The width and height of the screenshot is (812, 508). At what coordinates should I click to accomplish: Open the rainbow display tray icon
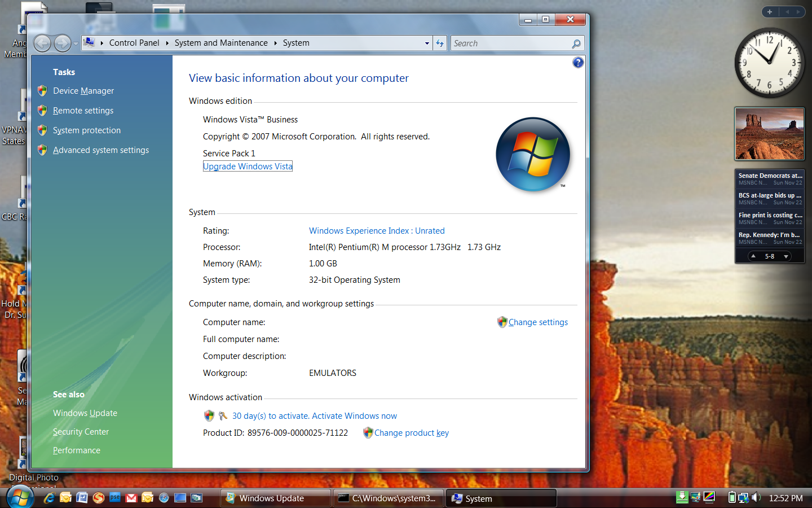(709, 497)
